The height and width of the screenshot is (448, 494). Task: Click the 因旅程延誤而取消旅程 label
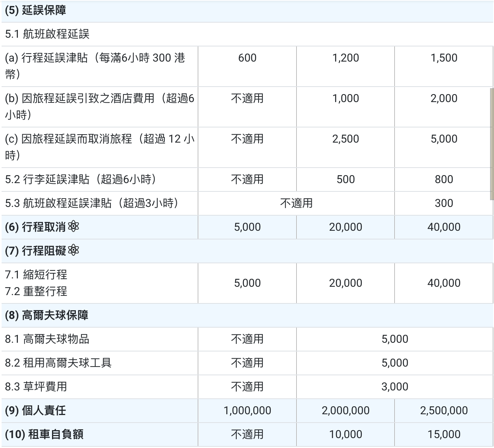(100, 147)
